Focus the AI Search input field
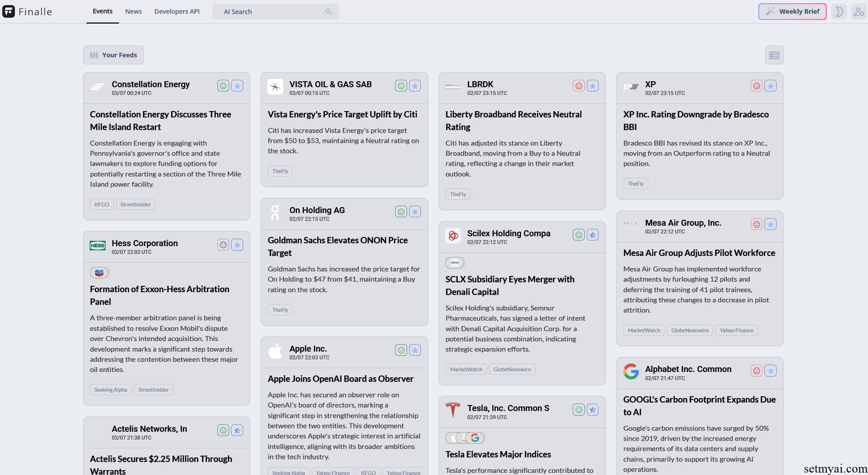 275,12
